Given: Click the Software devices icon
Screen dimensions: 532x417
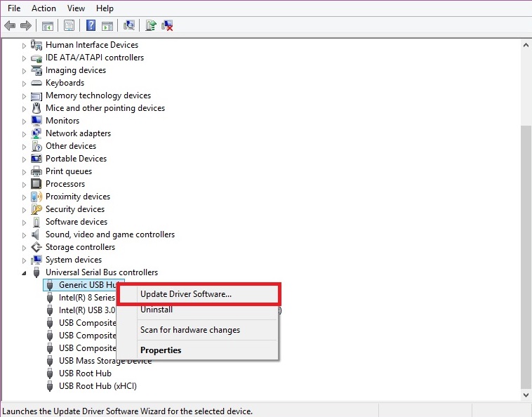Looking at the screenshot, I should click(x=36, y=222).
